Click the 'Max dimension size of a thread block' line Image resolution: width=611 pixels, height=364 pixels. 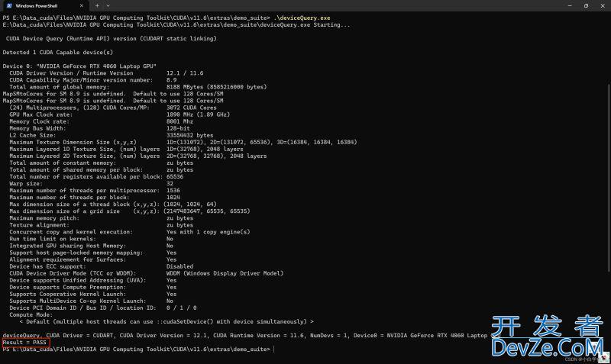(x=113, y=205)
